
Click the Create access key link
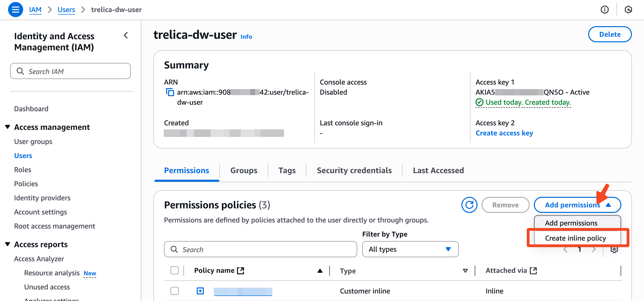(504, 133)
